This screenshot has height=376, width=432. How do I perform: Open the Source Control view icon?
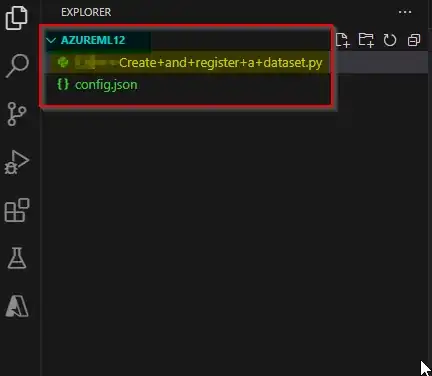click(x=16, y=114)
